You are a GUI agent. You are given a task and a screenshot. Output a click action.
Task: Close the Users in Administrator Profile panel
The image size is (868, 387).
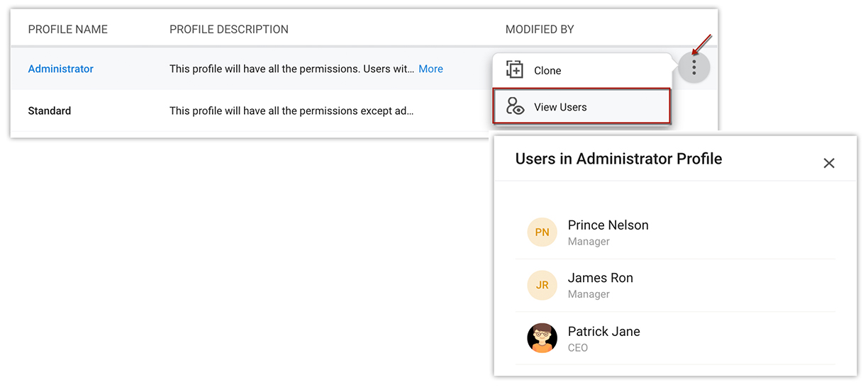click(x=828, y=163)
